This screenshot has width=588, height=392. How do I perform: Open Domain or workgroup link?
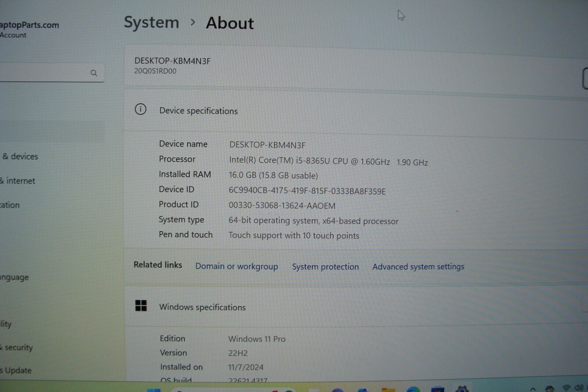tap(237, 266)
